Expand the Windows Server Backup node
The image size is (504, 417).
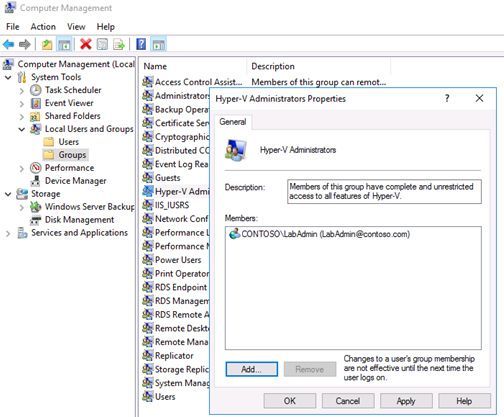tap(22, 207)
